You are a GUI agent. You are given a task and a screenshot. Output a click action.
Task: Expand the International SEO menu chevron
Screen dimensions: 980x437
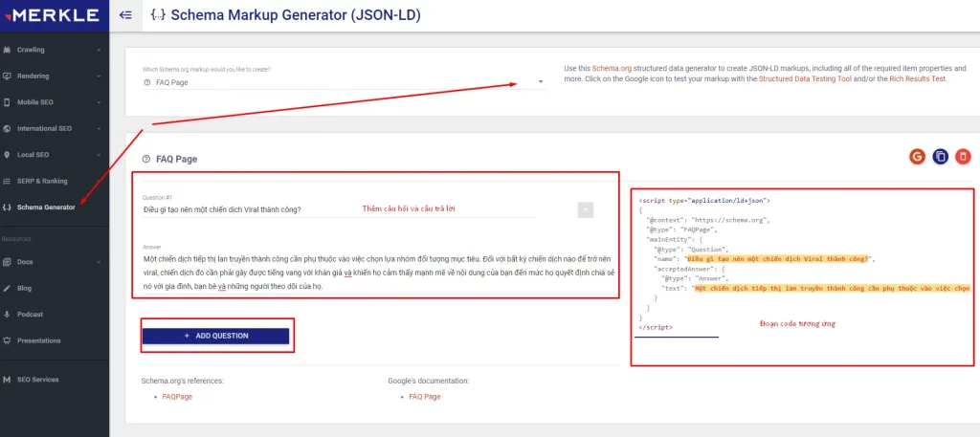[99, 128]
